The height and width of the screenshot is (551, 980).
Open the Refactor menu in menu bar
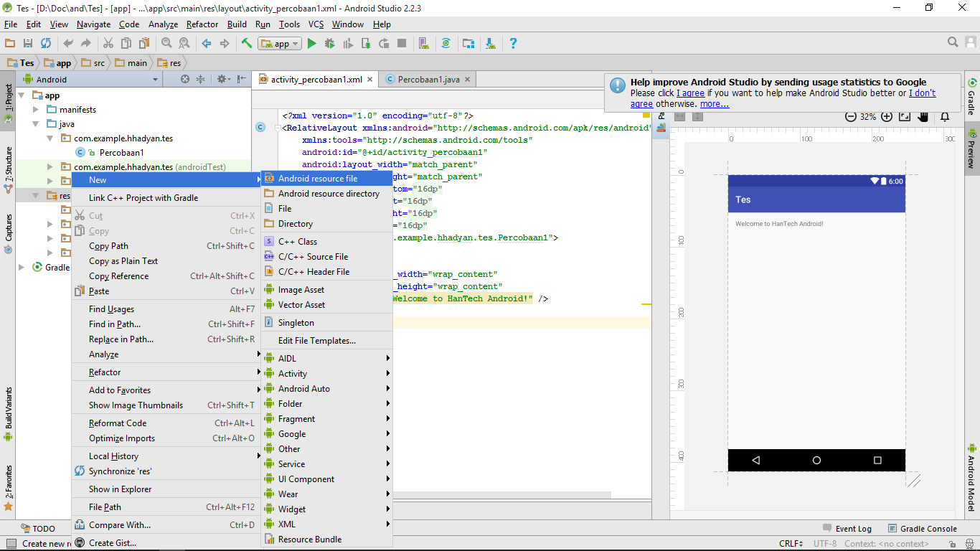[x=202, y=24]
